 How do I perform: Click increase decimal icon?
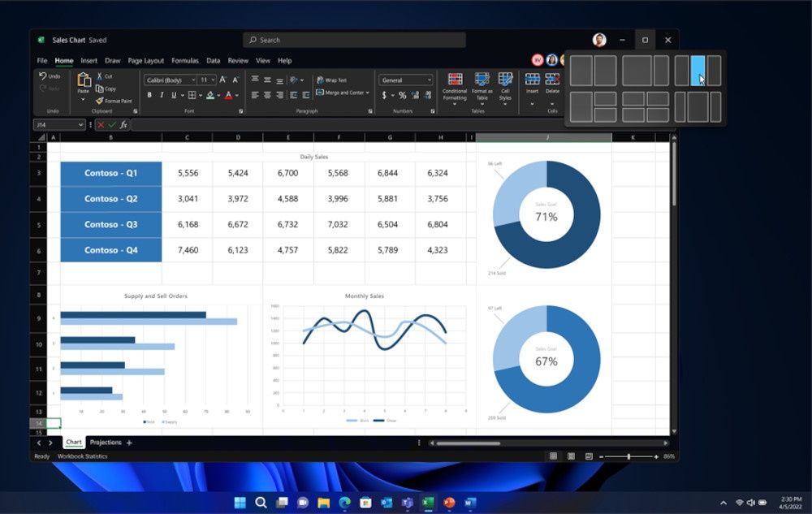point(415,95)
